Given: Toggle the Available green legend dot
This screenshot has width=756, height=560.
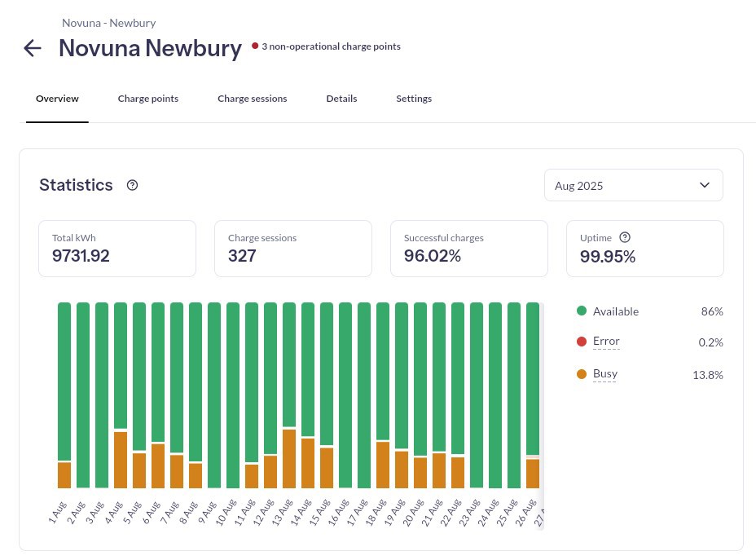Looking at the screenshot, I should (582, 311).
